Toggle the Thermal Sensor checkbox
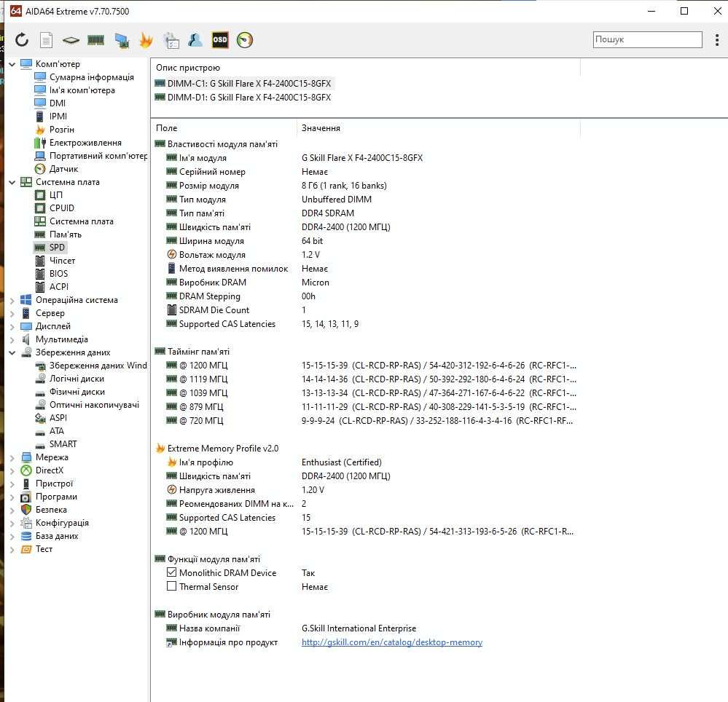The width and height of the screenshot is (728, 702). click(171, 586)
